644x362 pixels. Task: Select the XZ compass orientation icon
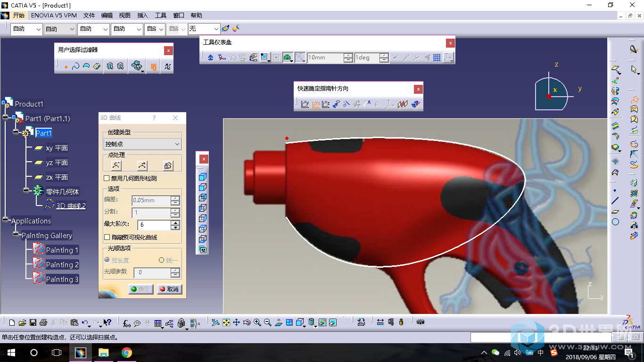pos(325,104)
